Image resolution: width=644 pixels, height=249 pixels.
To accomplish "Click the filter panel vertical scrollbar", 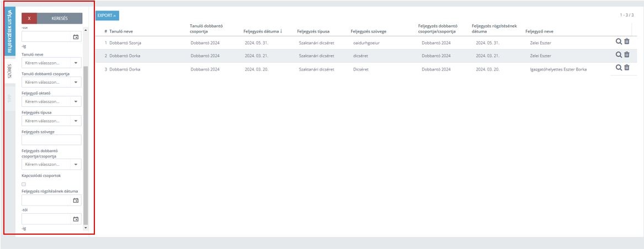I will 86,145.
